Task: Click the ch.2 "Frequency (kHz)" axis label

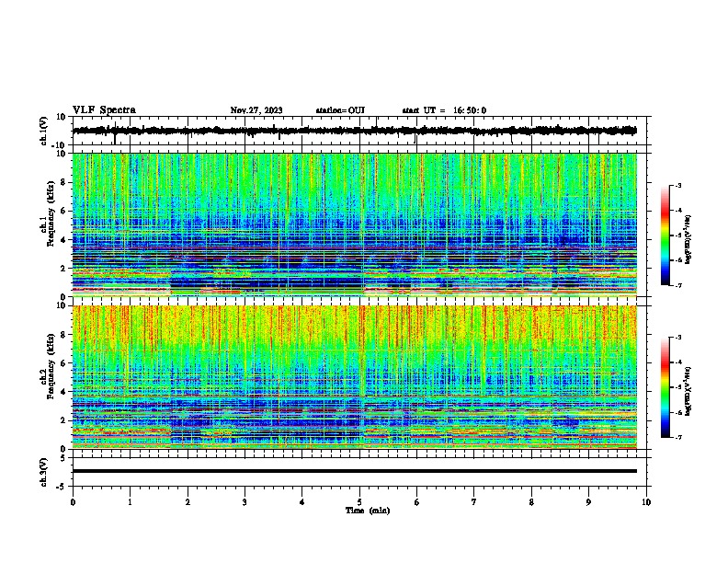Action: click(51, 366)
